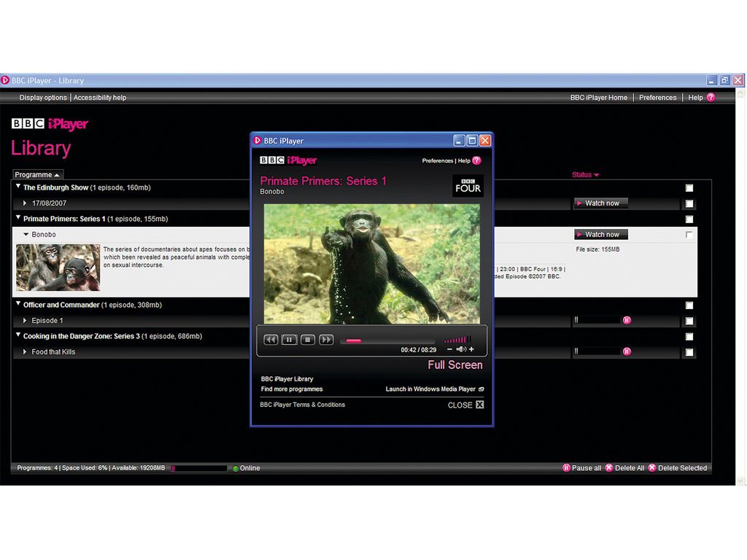Collapse the Primate Primers: Series 1 entry

click(18, 218)
